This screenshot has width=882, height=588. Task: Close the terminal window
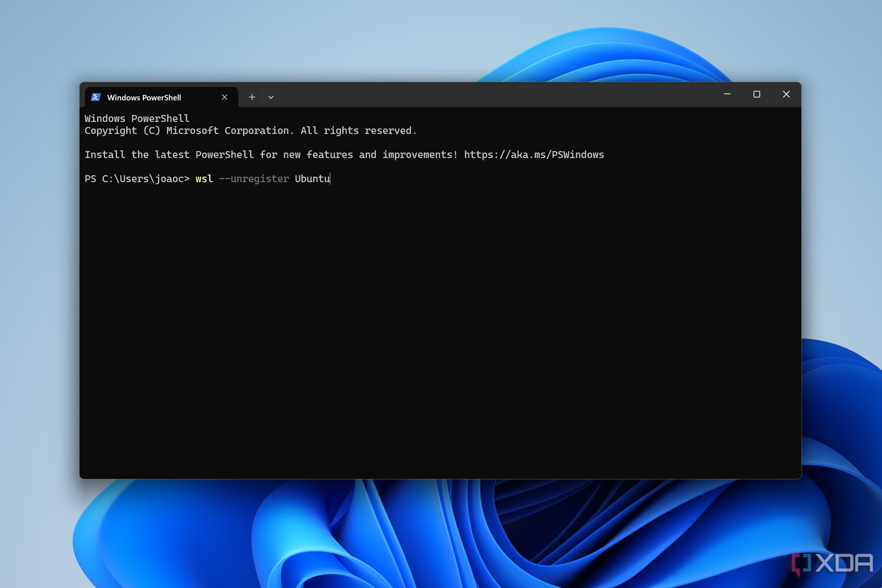coord(786,94)
